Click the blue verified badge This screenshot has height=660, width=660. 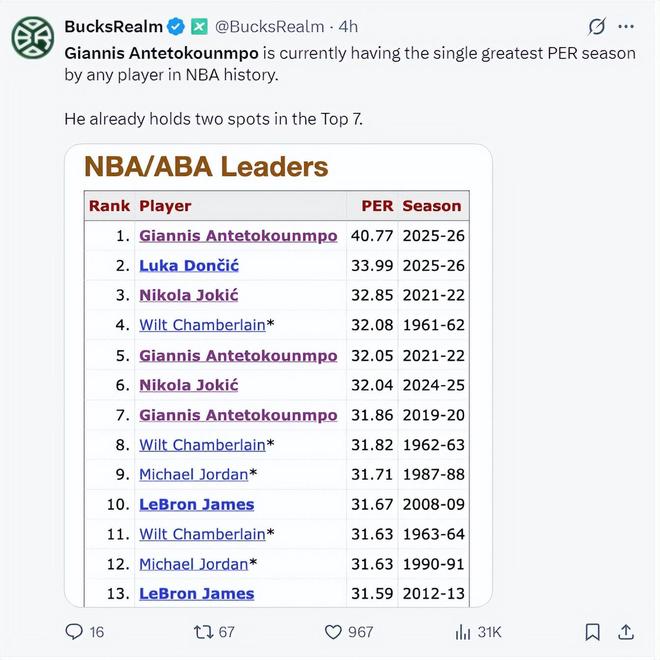coord(176,26)
